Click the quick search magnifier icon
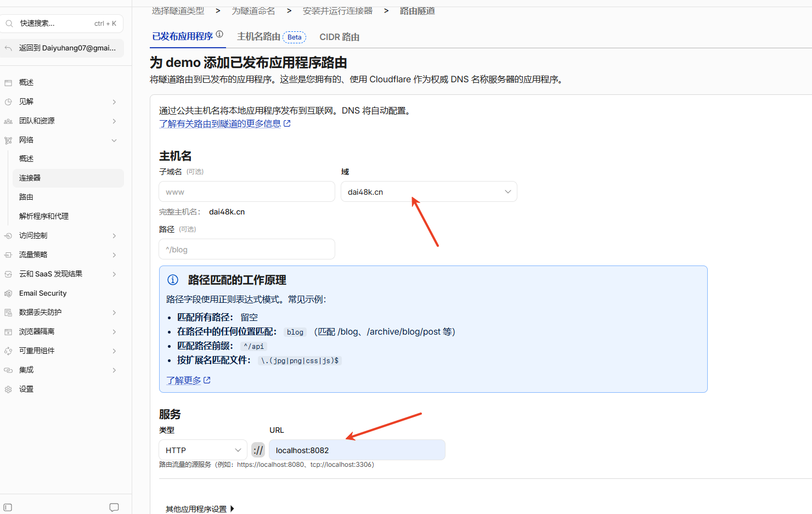This screenshot has height=514, width=812. click(9, 24)
